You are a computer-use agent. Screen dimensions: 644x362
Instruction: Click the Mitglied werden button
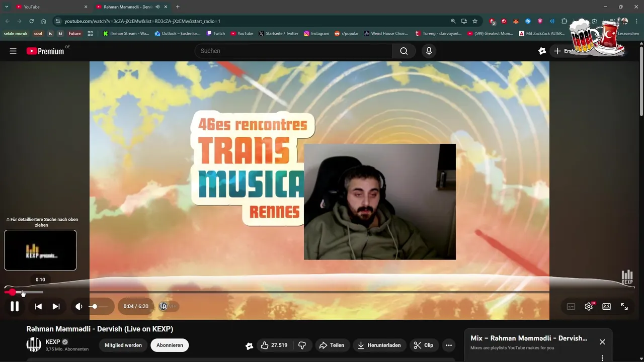click(x=123, y=345)
